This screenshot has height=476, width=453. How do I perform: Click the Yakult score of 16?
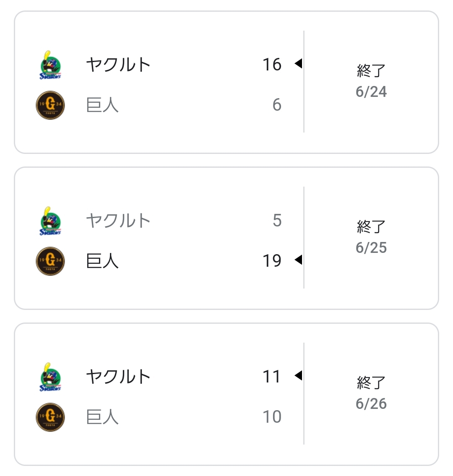click(272, 65)
